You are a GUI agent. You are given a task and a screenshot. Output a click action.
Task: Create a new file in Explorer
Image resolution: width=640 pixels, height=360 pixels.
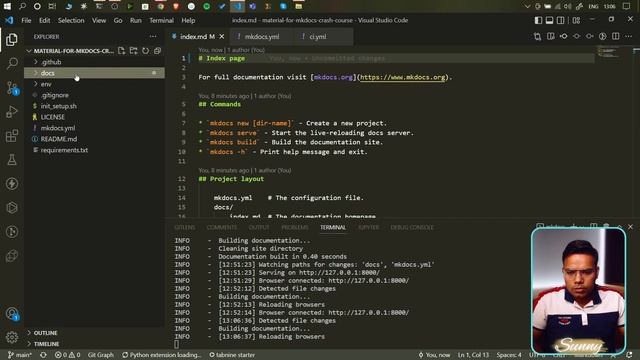(121, 51)
